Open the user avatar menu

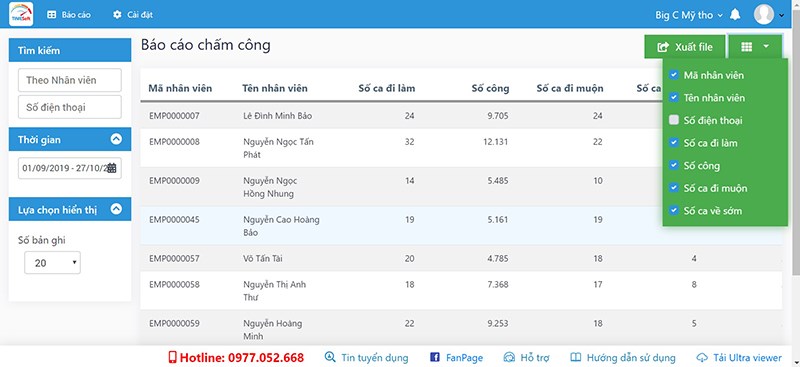(764, 14)
